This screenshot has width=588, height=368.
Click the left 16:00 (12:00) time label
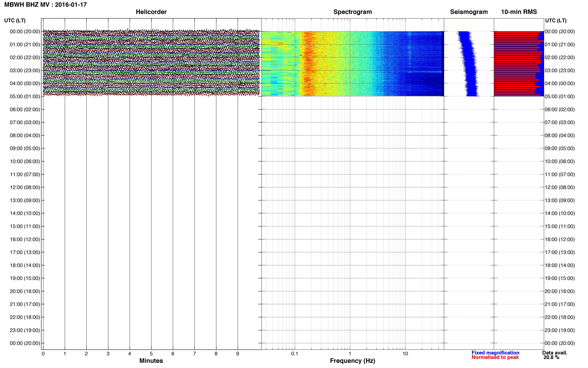click(x=25, y=239)
